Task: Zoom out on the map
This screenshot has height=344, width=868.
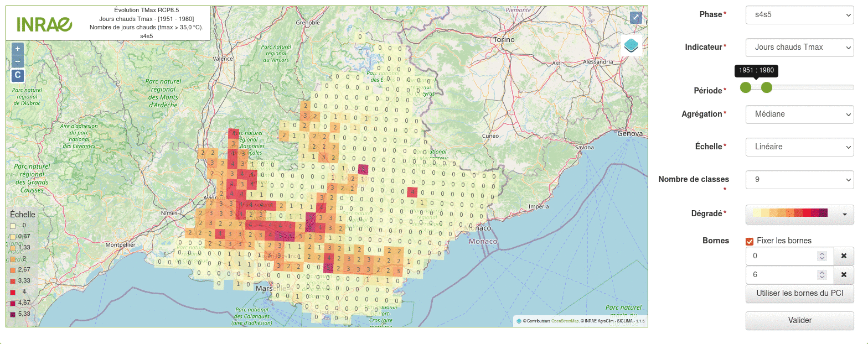Action: click(x=18, y=61)
